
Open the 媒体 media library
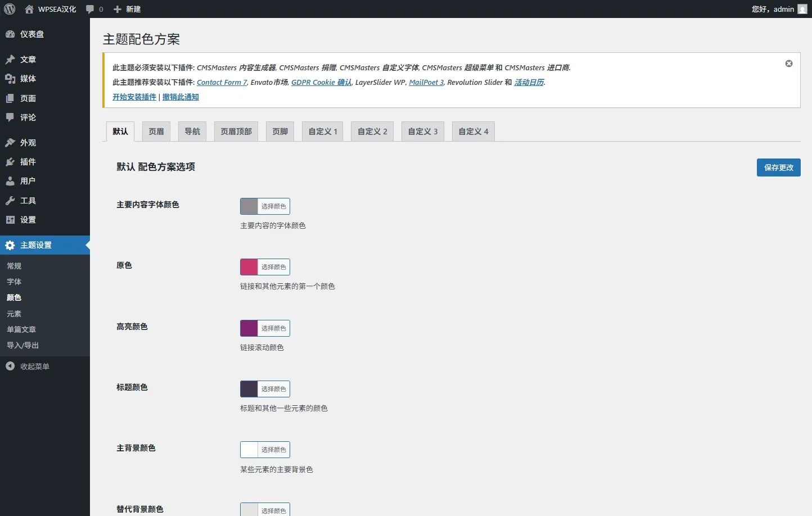click(x=28, y=79)
